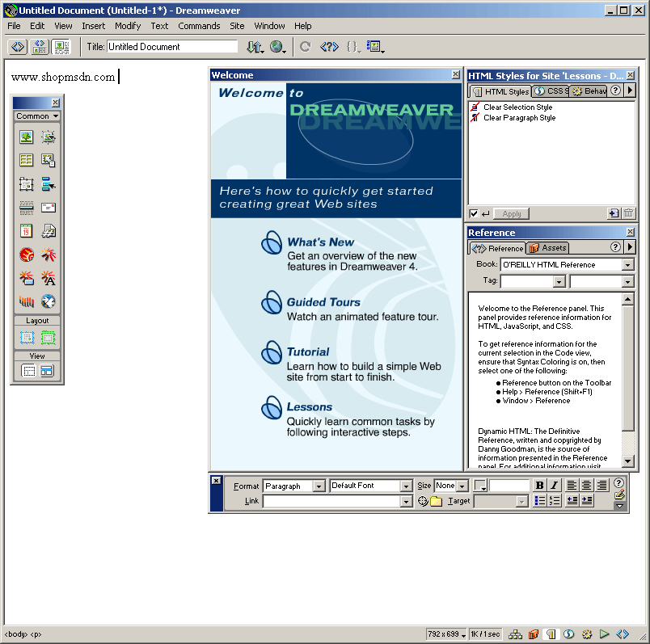Open the Default Font dropdown
Viewport: 650px width, 644px height.
(406, 486)
